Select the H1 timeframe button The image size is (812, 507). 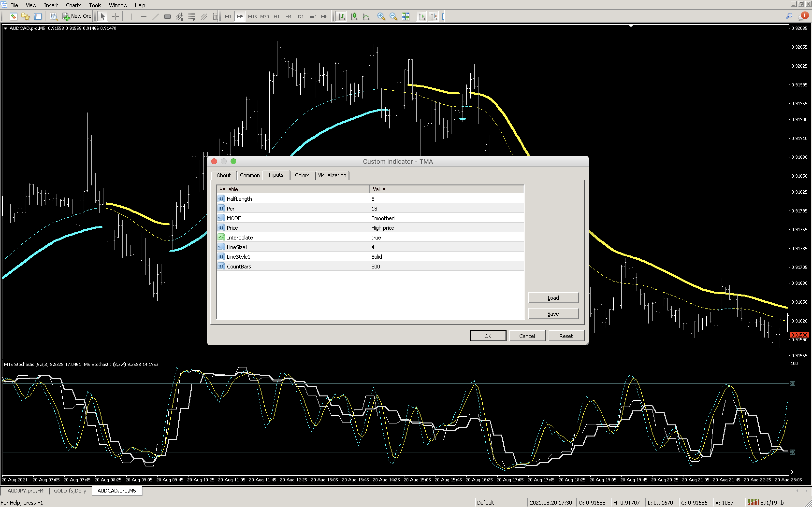click(276, 16)
